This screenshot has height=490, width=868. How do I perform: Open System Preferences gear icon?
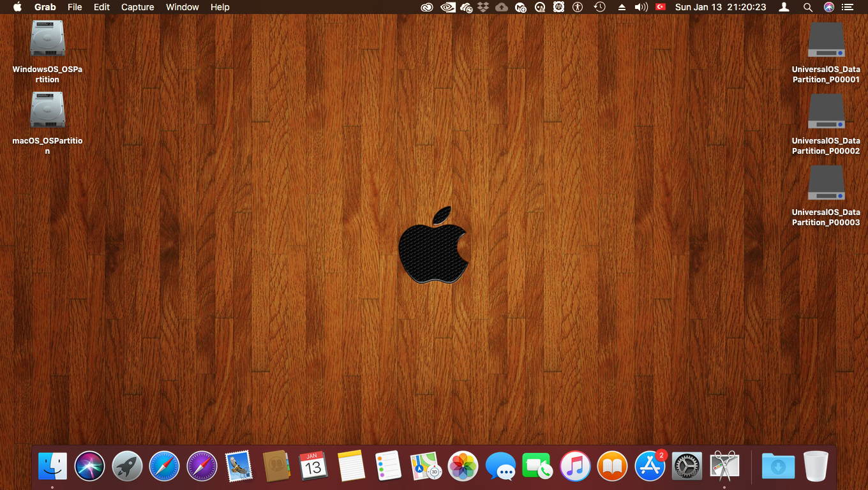point(687,466)
